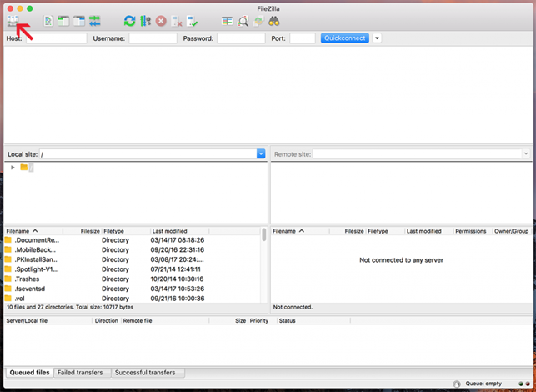Toggle remote directory tree icon
This screenshot has width=536, height=392.
79,21
